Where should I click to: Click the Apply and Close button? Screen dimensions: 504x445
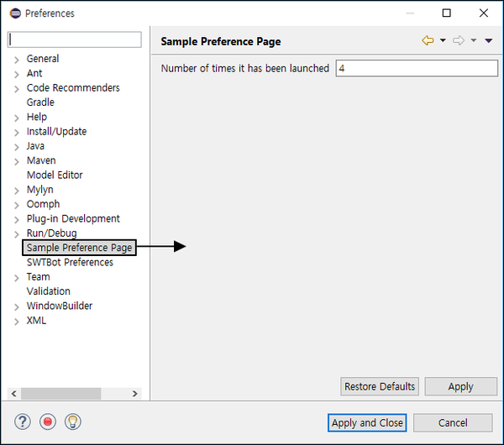[367, 422]
